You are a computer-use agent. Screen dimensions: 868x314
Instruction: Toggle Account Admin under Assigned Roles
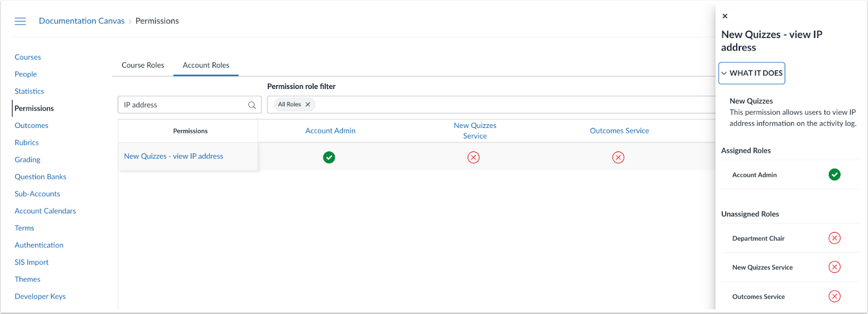coord(835,175)
